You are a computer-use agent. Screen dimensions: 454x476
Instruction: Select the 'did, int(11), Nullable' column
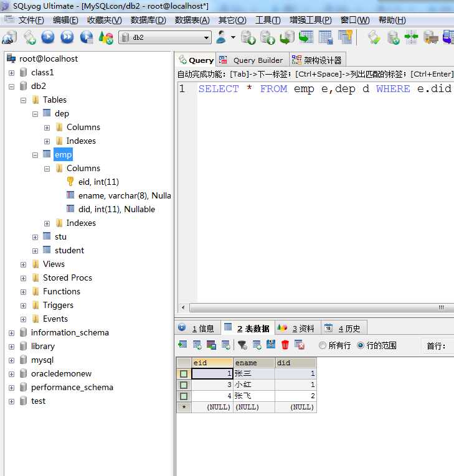tap(116, 209)
